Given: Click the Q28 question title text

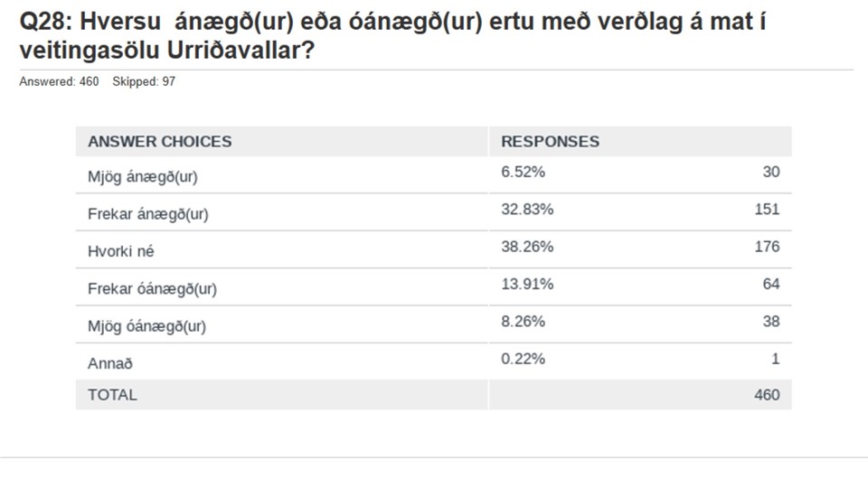Looking at the screenshot, I should [x=393, y=36].
